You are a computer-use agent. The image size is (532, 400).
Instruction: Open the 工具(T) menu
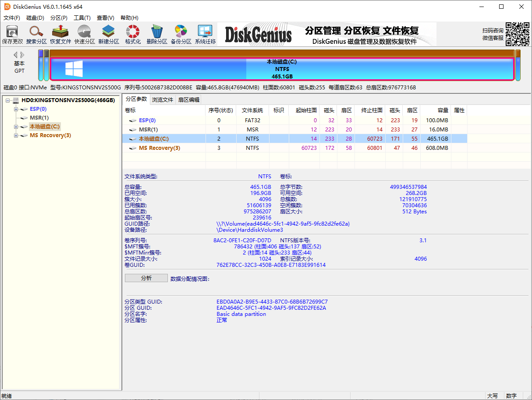[82, 18]
